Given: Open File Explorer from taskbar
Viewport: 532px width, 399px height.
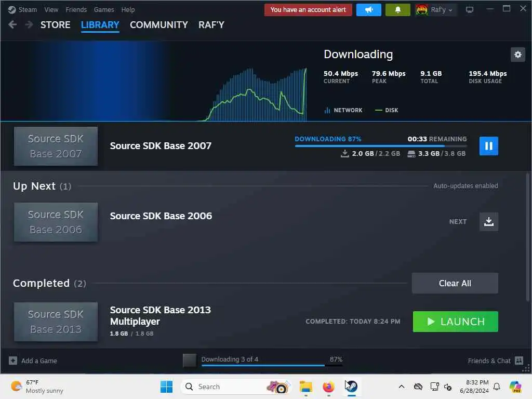Looking at the screenshot, I should (305, 387).
